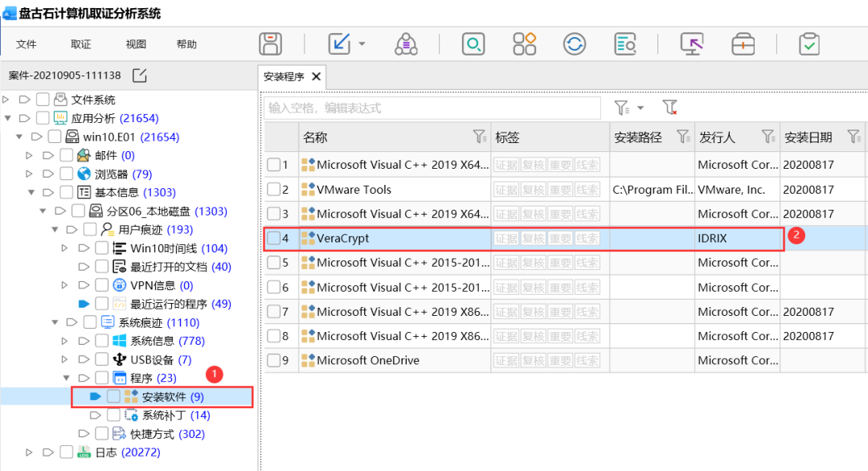Click 重要 tag button in row 8
The image size is (868, 471).
coord(560,337)
